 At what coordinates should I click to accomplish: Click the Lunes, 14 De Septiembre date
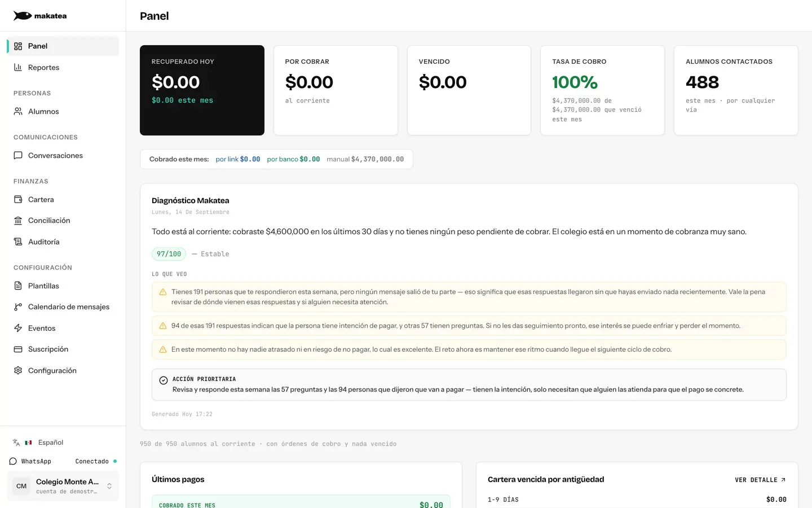coord(191,212)
